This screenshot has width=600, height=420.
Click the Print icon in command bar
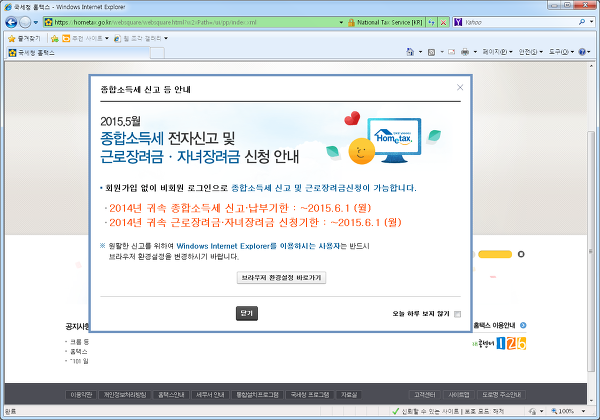465,52
